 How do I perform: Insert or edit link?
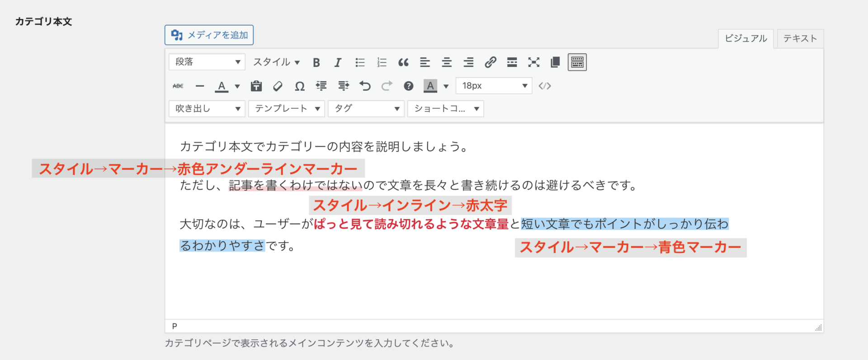click(x=491, y=62)
